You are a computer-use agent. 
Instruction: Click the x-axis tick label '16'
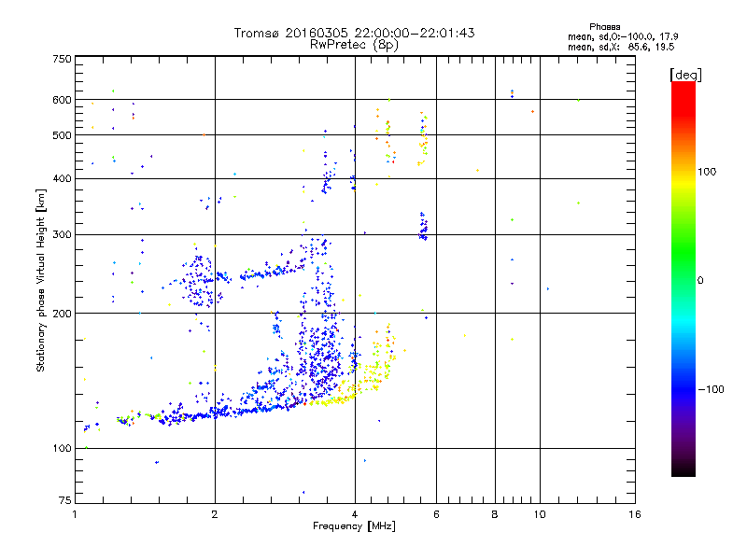(x=635, y=514)
